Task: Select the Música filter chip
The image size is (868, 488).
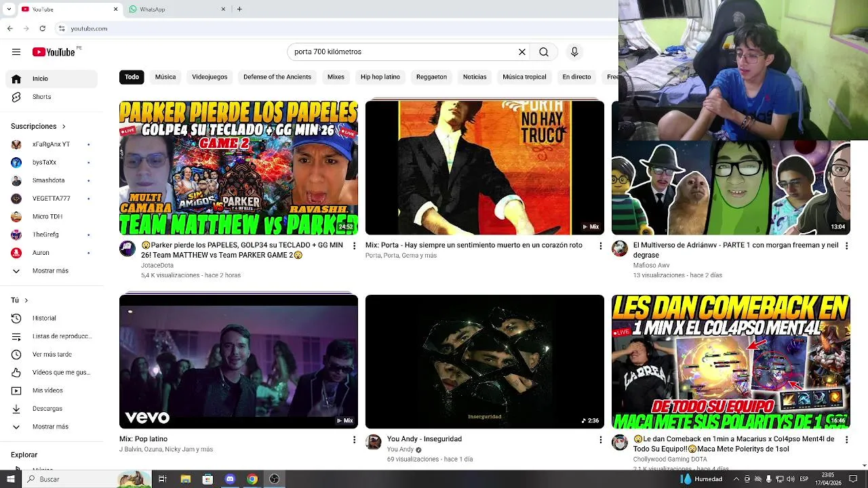Action: click(165, 77)
